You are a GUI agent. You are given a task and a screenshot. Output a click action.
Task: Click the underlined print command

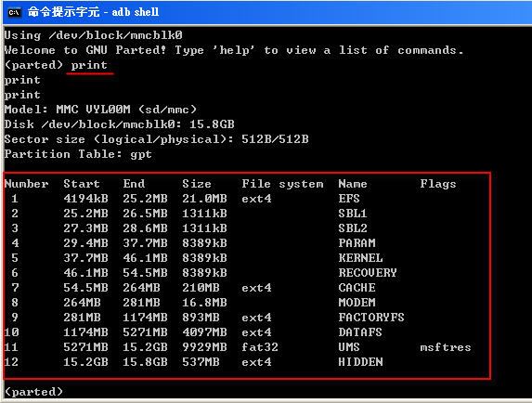tap(89, 65)
